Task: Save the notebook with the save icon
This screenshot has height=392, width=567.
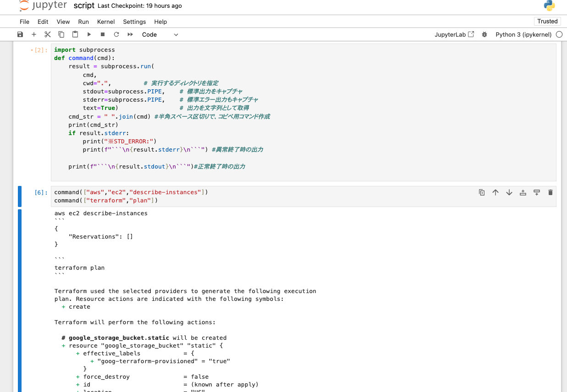Action: (20, 34)
